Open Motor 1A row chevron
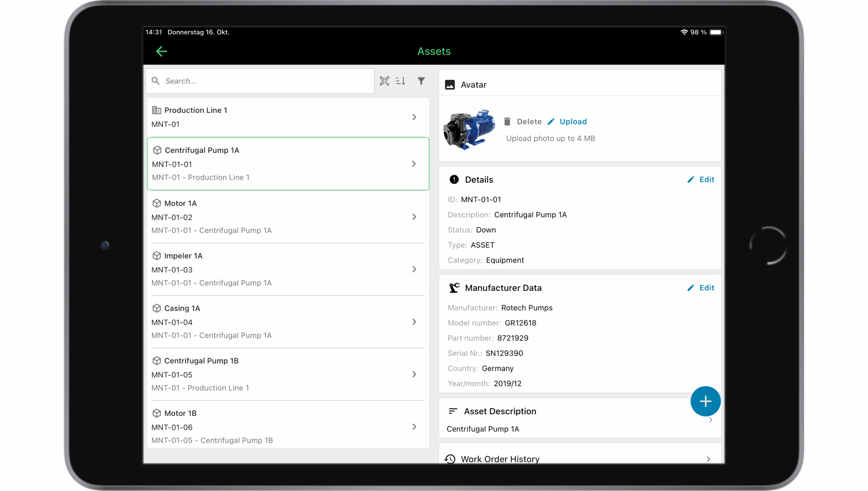 coord(414,217)
